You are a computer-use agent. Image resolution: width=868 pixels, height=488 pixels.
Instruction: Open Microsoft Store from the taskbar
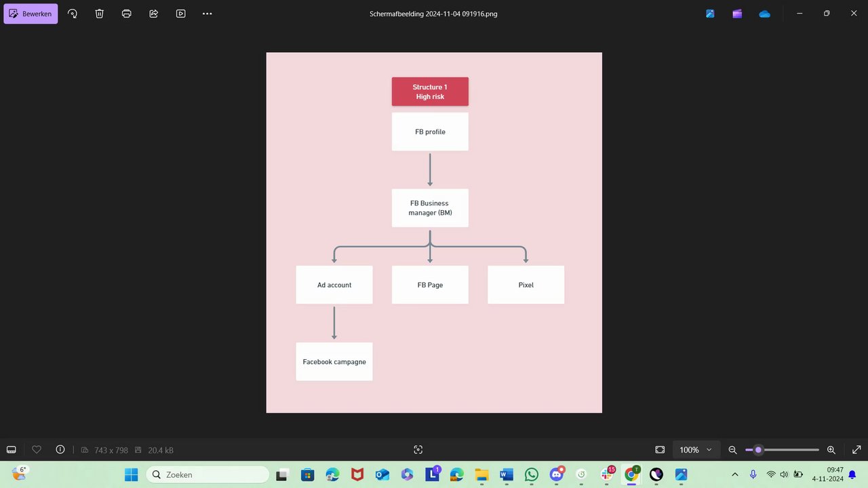pos(307,474)
